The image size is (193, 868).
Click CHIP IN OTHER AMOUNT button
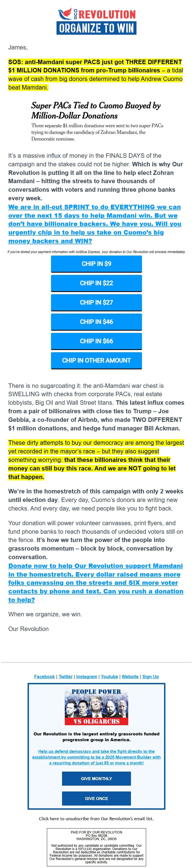pos(96,360)
